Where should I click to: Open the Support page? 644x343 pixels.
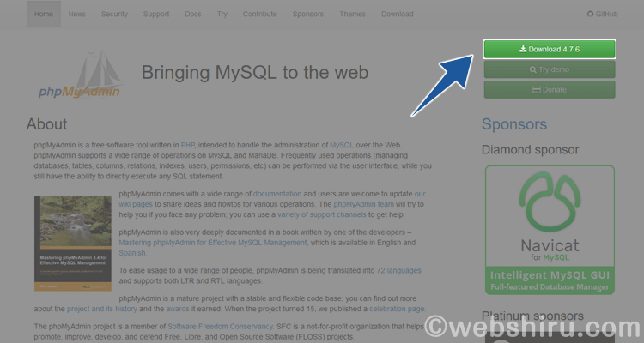pos(156,14)
